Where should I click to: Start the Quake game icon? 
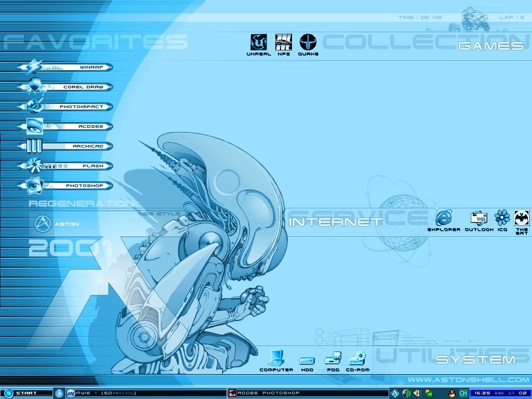(x=308, y=43)
